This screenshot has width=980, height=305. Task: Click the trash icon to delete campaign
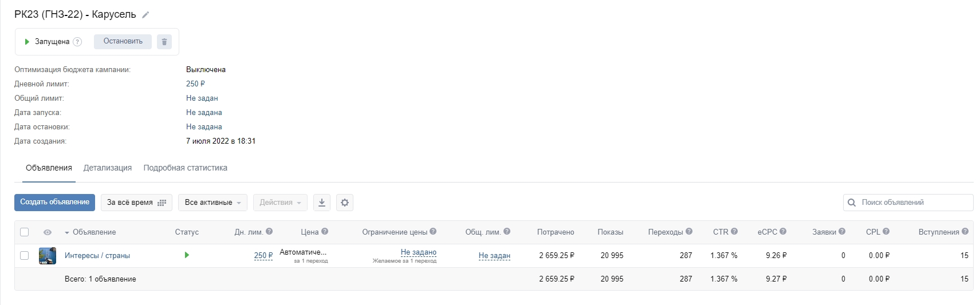(x=164, y=42)
